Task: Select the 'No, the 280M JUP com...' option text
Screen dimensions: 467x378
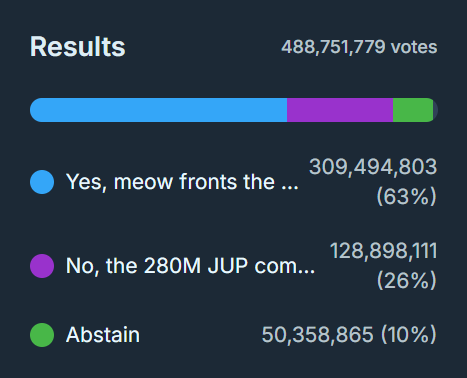Action: click(190, 266)
